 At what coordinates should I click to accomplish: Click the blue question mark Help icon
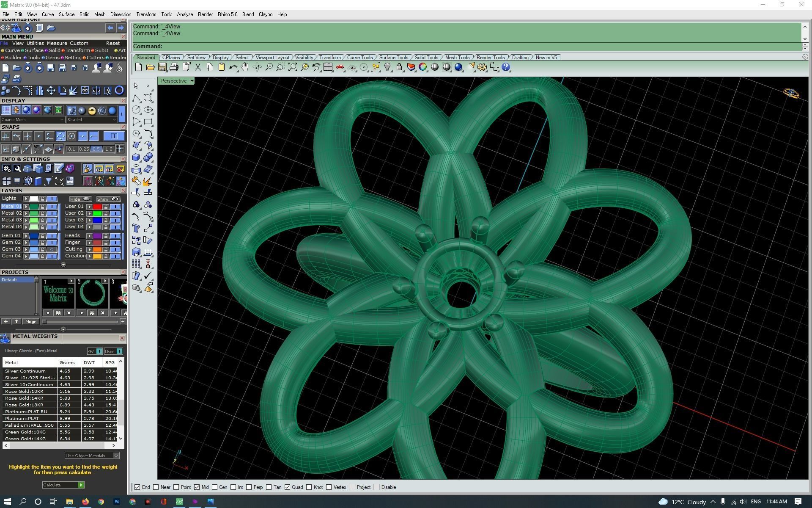(x=506, y=67)
